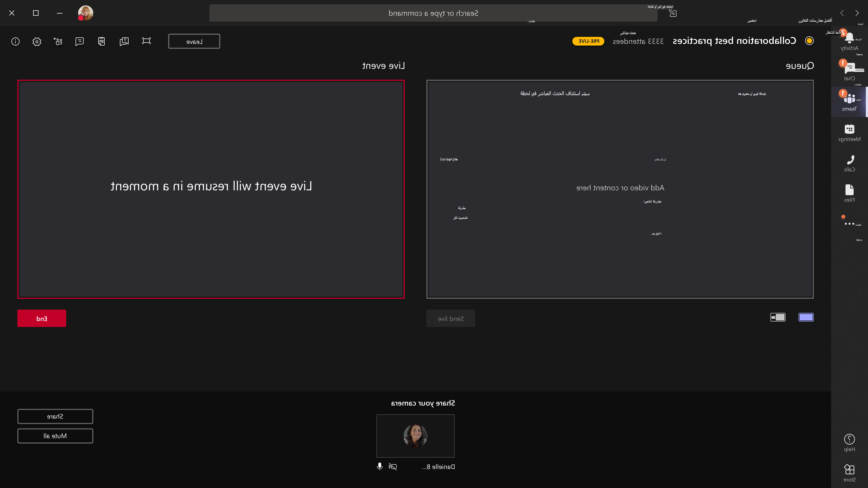Image resolution: width=868 pixels, height=488 pixels.
Task: Click the Queue preview pane
Action: 620,189
